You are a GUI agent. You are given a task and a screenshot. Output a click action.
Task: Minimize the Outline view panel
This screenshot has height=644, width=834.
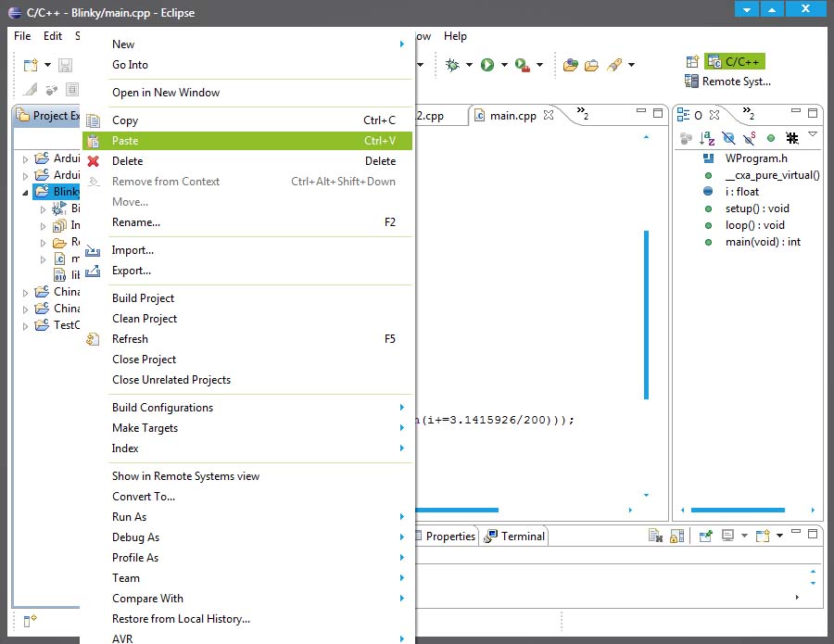coord(796,110)
